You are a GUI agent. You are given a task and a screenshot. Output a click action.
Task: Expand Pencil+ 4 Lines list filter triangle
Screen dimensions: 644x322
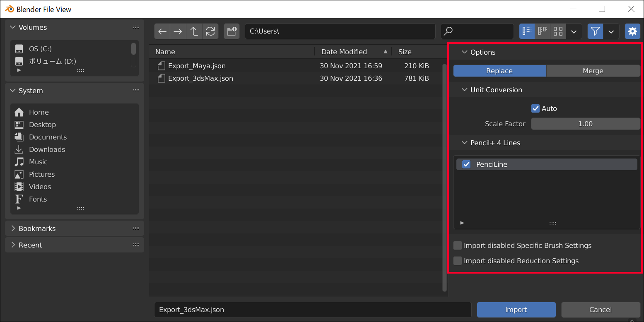(462, 223)
